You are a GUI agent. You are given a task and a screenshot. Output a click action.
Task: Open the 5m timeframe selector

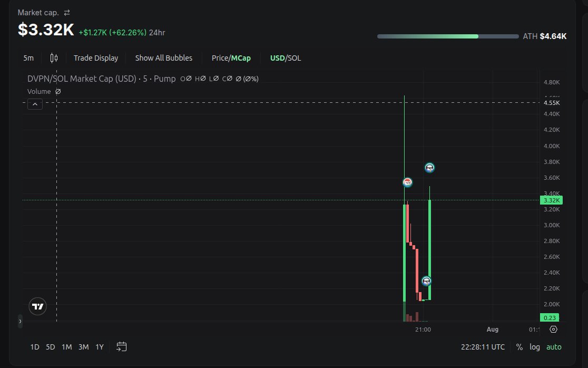tap(28, 58)
